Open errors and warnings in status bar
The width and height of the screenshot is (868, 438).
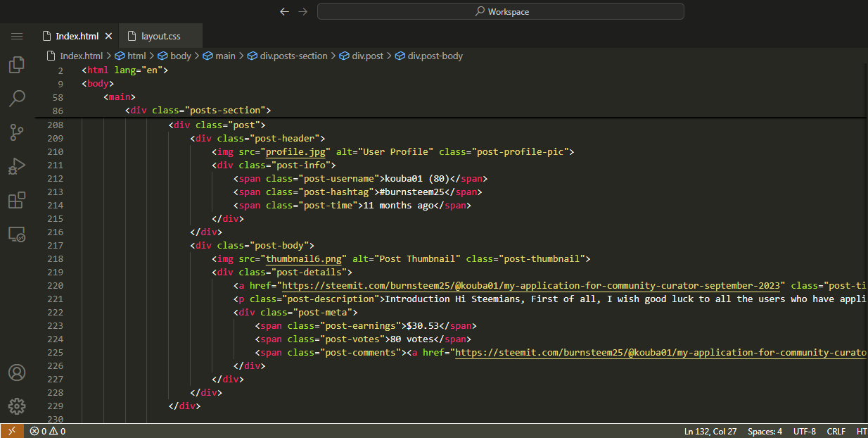48,431
